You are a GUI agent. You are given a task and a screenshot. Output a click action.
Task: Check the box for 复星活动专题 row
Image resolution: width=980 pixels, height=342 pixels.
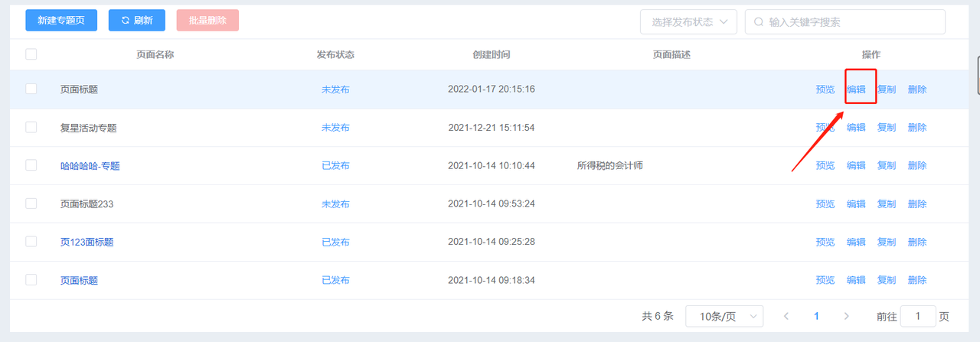coord(31,127)
